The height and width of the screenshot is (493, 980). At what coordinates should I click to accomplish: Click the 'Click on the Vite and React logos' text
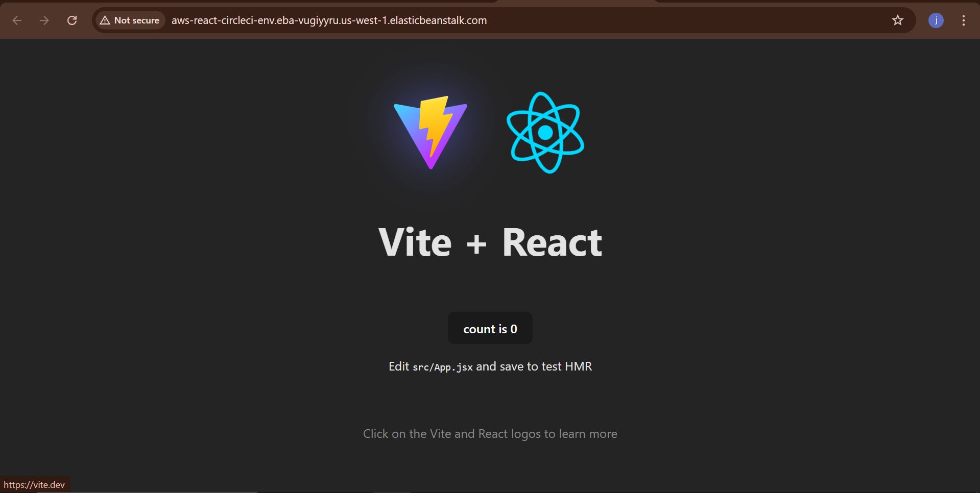pos(489,433)
